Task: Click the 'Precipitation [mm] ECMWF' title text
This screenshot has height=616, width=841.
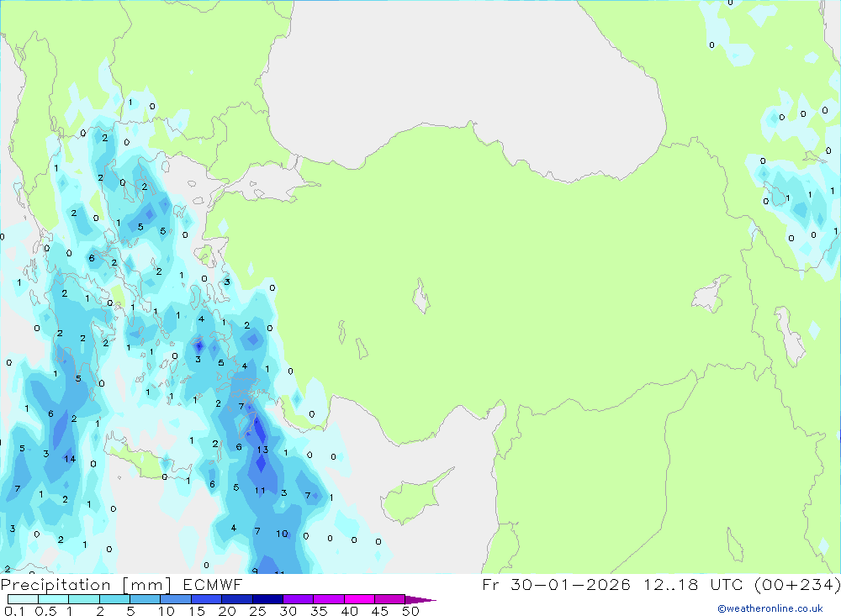Action: 122,584
